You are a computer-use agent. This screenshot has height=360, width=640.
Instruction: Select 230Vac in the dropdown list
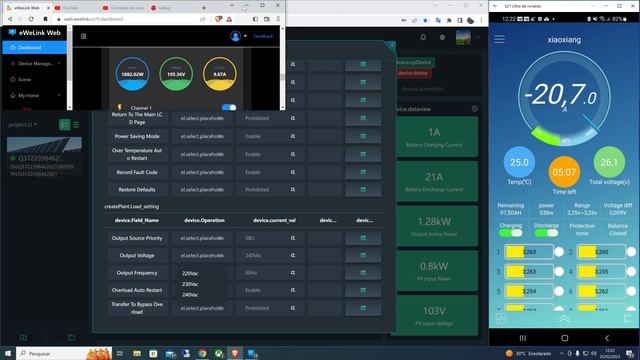(x=190, y=284)
